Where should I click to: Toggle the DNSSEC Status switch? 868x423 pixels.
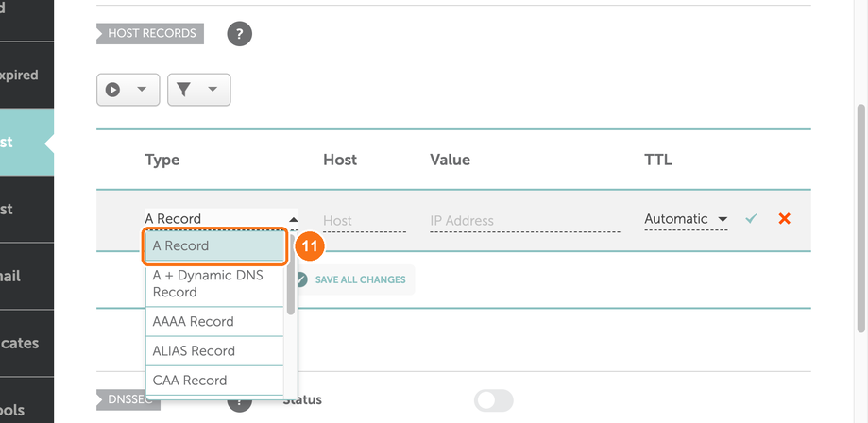point(494,401)
